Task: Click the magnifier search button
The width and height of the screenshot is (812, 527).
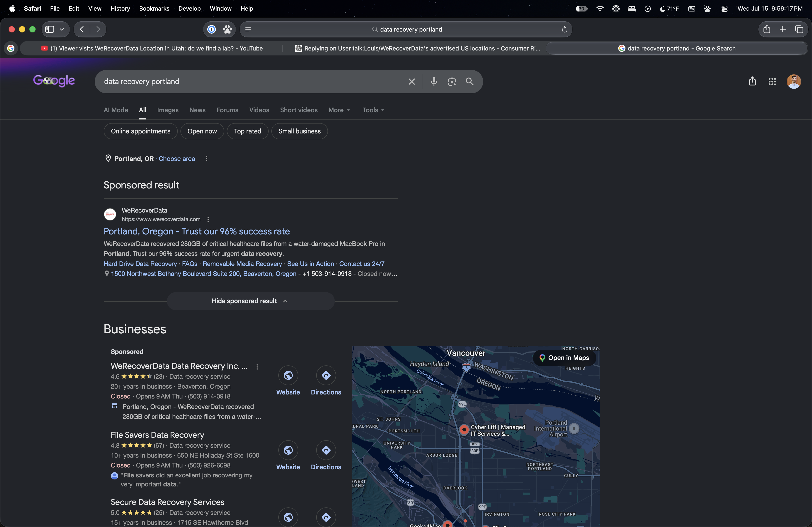Action: point(470,81)
